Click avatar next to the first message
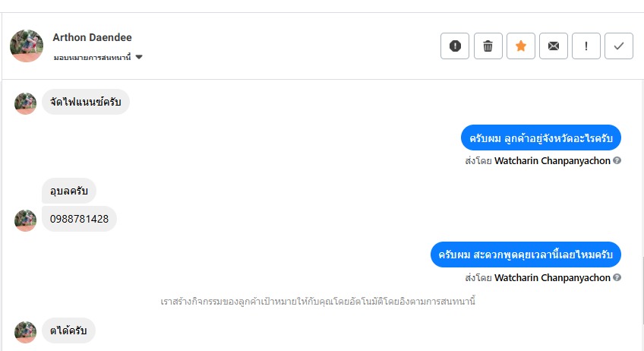Screen dimensions: 644x351 point(26,103)
